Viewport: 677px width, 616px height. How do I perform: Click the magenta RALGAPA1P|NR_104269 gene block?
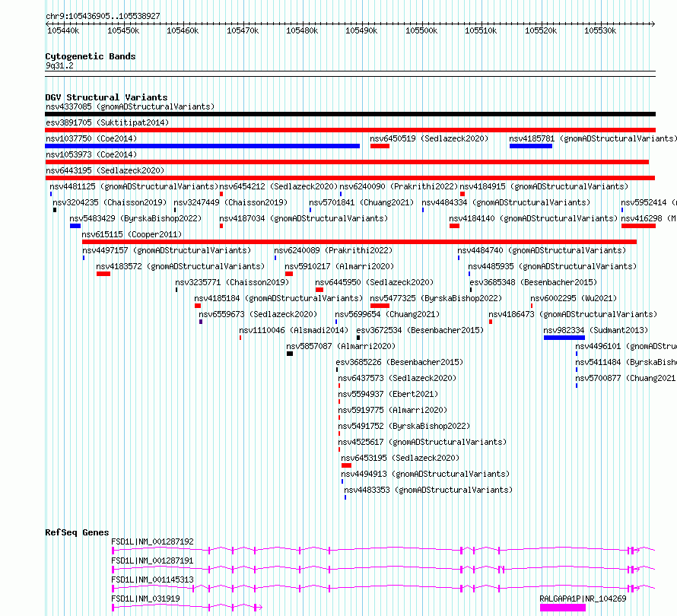point(563,608)
